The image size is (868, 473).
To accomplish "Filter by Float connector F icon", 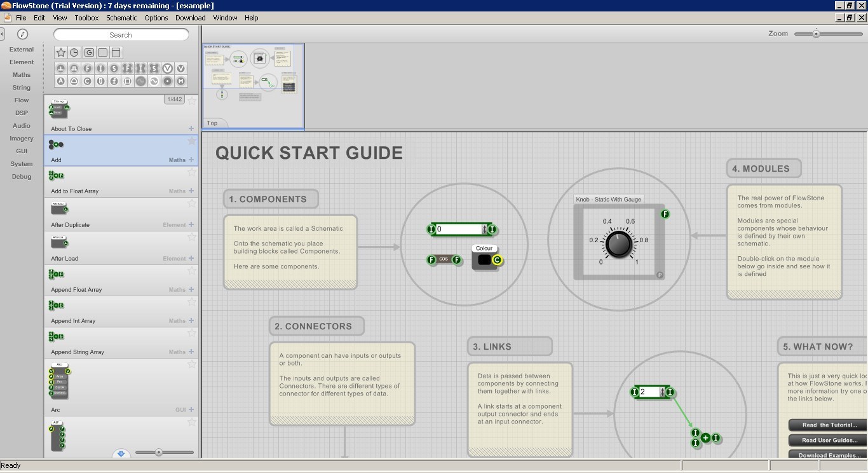I will 88,68.
